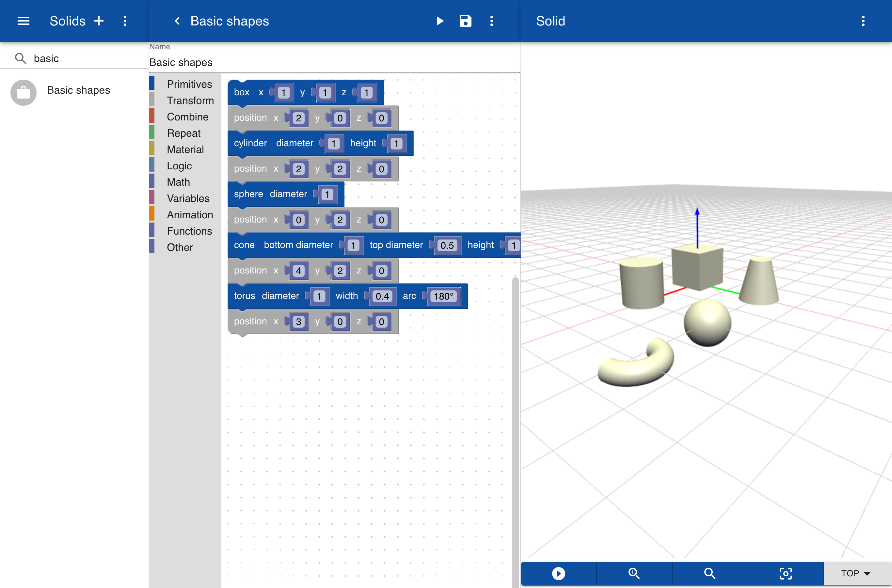Open Solids panel more options menu
The width and height of the screenshot is (892, 588).
coord(125,21)
